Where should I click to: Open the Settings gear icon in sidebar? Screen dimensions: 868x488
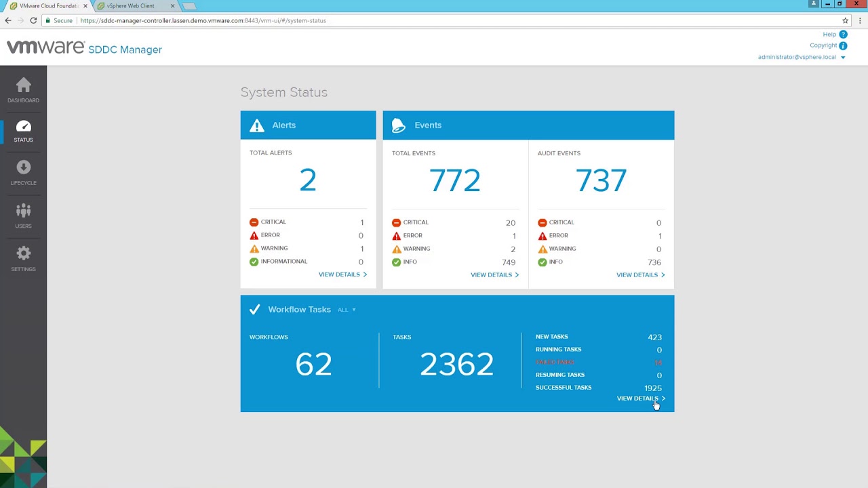point(23,254)
